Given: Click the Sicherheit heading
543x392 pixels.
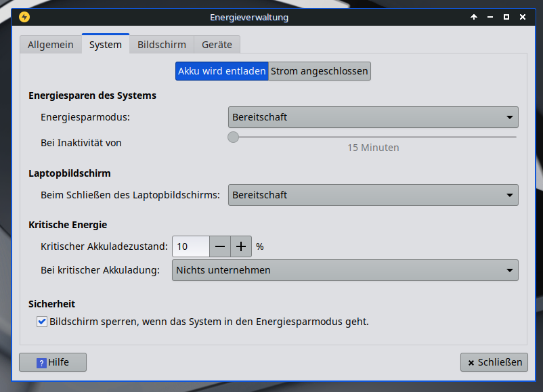Looking at the screenshot, I should tap(52, 304).
